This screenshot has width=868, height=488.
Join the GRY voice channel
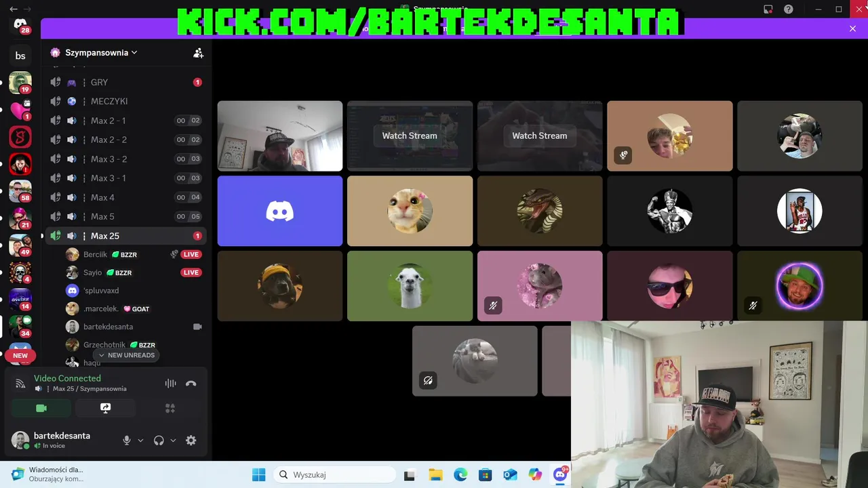125,82
